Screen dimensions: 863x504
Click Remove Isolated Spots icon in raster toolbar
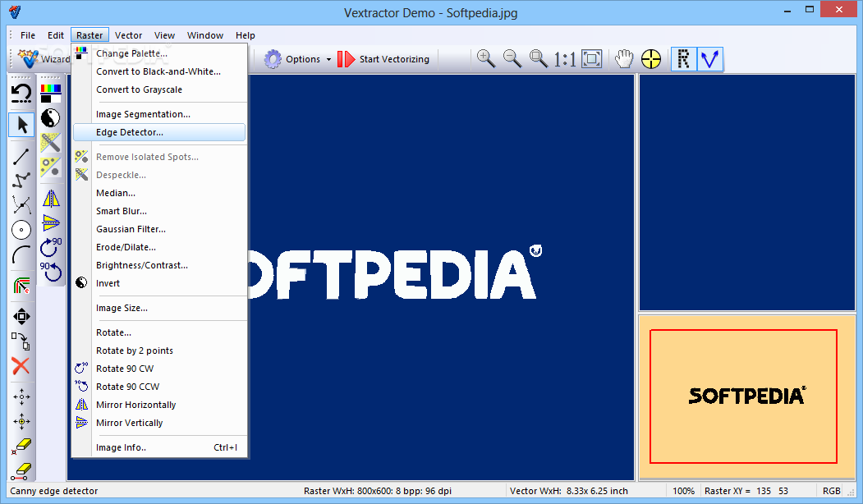coord(51,167)
